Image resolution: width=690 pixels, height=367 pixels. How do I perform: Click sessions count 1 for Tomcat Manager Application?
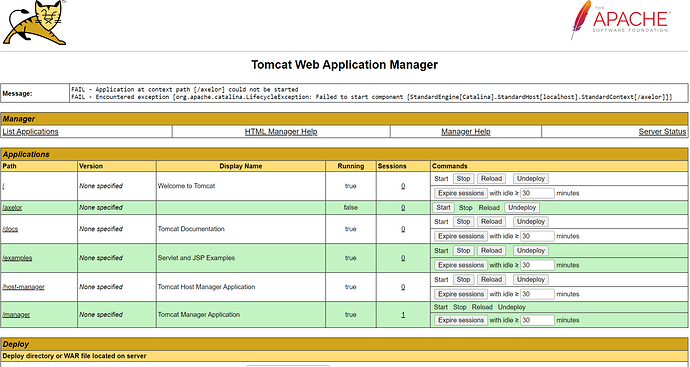click(403, 315)
